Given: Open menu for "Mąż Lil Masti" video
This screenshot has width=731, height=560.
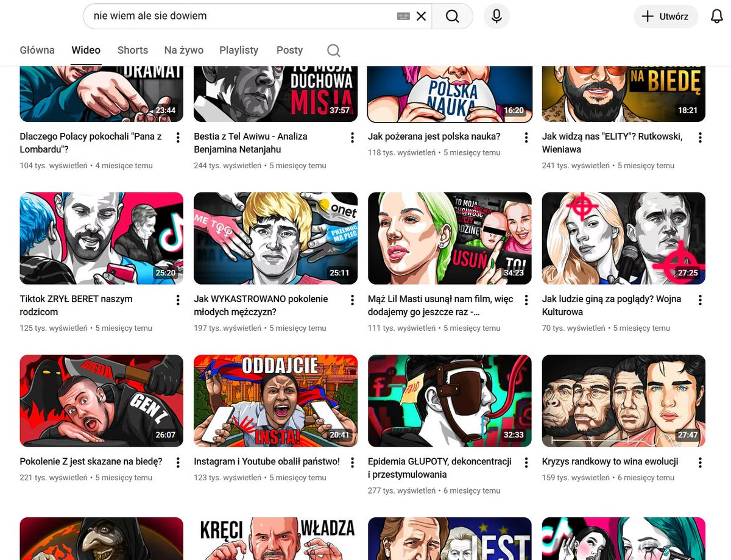Looking at the screenshot, I should (526, 300).
